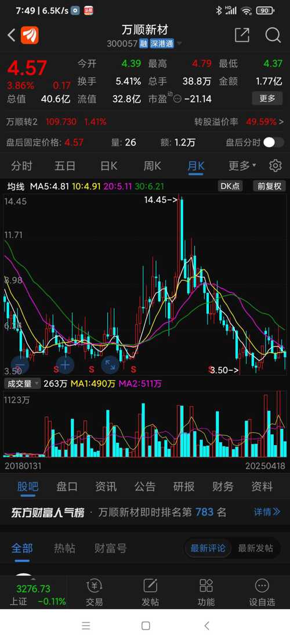
Task: Open the 盘口 tab
Action: (x=67, y=487)
